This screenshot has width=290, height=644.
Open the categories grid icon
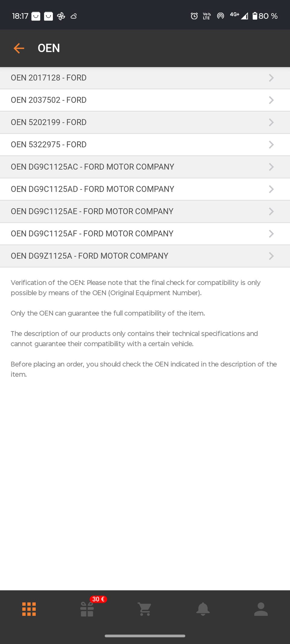click(29, 609)
